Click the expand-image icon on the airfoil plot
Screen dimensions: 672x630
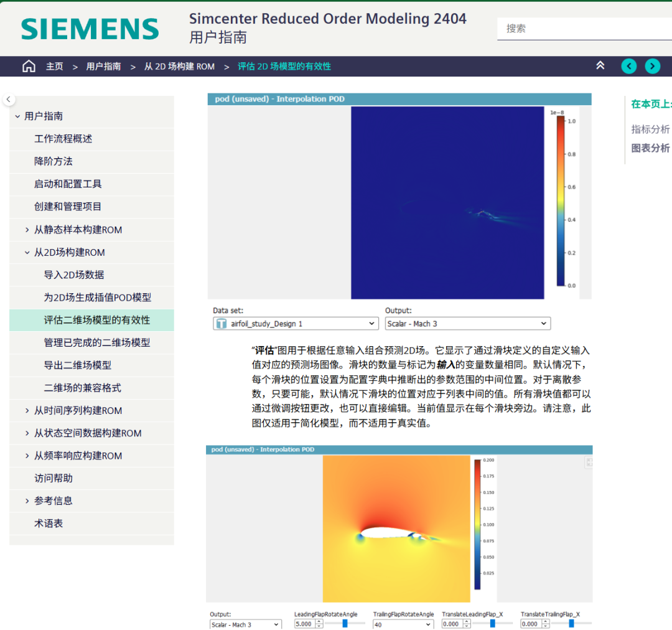pos(589,463)
